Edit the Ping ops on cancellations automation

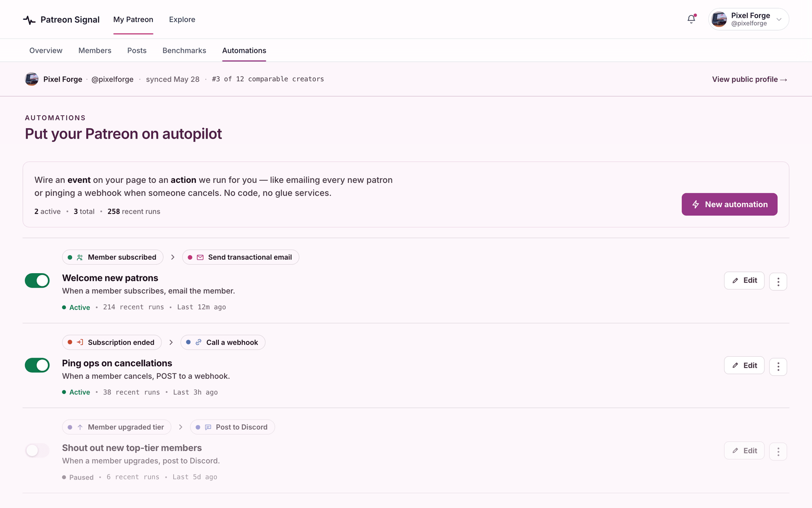coord(744,366)
